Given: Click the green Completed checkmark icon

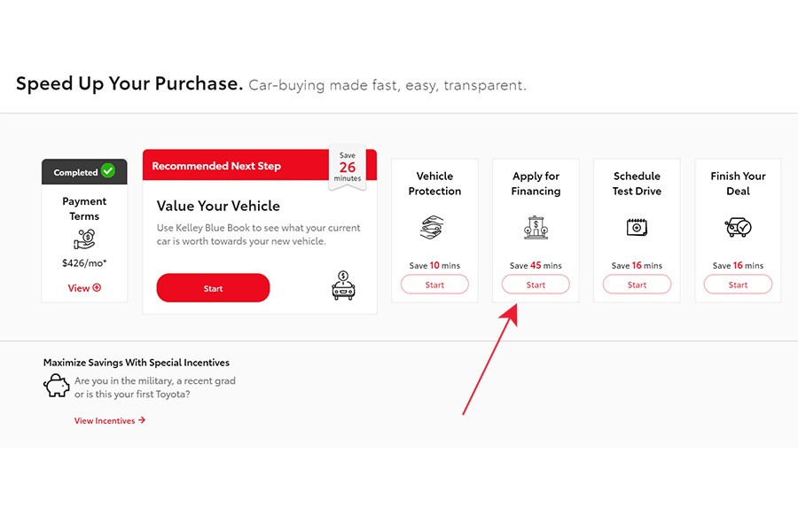Looking at the screenshot, I should pyautogui.click(x=108, y=170).
